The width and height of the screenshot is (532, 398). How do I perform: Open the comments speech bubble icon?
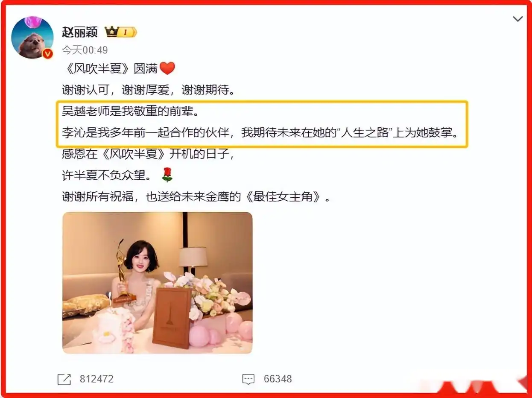(x=248, y=379)
